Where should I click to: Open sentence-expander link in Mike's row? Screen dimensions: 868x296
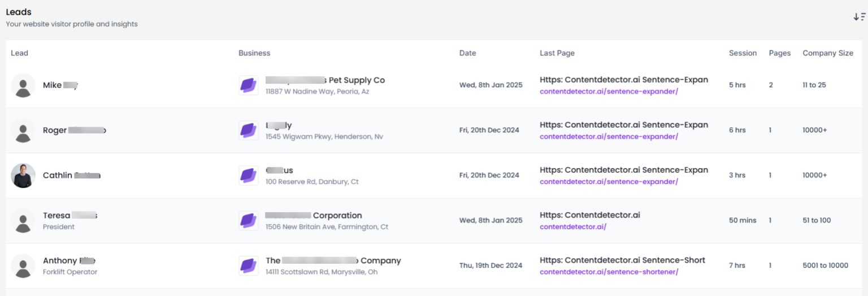pyautogui.click(x=609, y=92)
